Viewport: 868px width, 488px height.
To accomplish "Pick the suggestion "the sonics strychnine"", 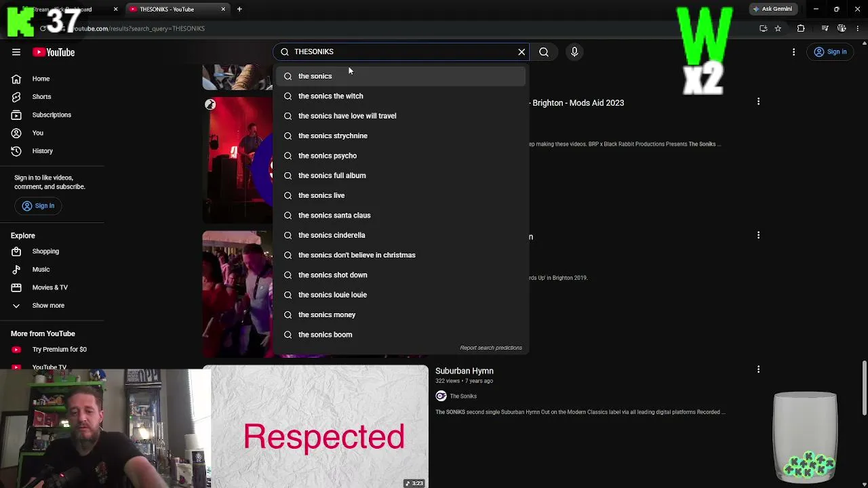I will [x=400, y=136].
